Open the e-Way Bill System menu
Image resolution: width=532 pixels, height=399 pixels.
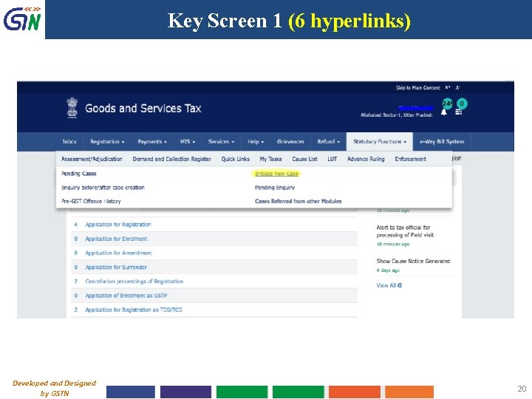(442, 141)
